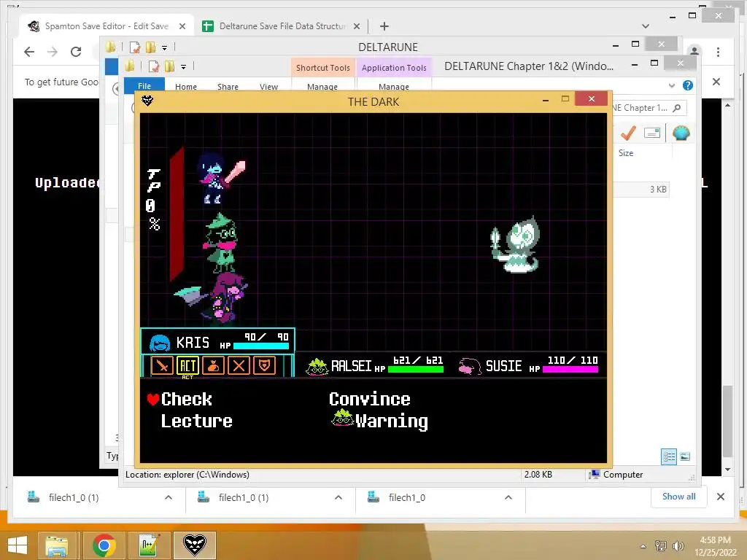747x560 pixels.
Task: Click Show all downloads
Action: tap(679, 497)
